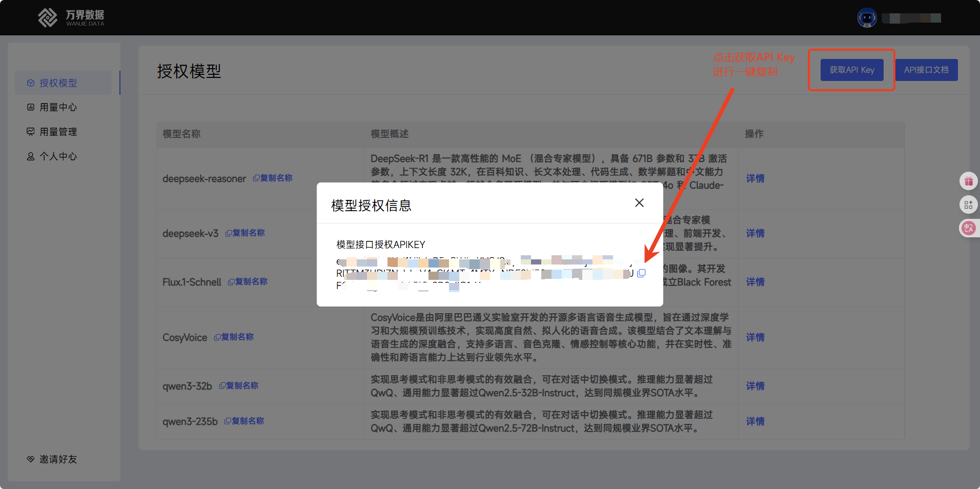Copy the API key in the dialog
980x489 pixels.
[641, 273]
